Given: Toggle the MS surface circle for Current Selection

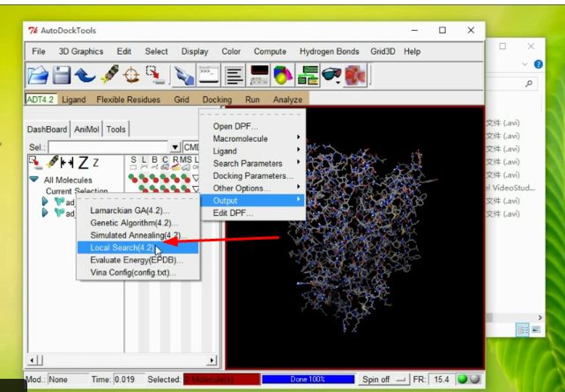Looking at the screenshot, I should [184, 189].
